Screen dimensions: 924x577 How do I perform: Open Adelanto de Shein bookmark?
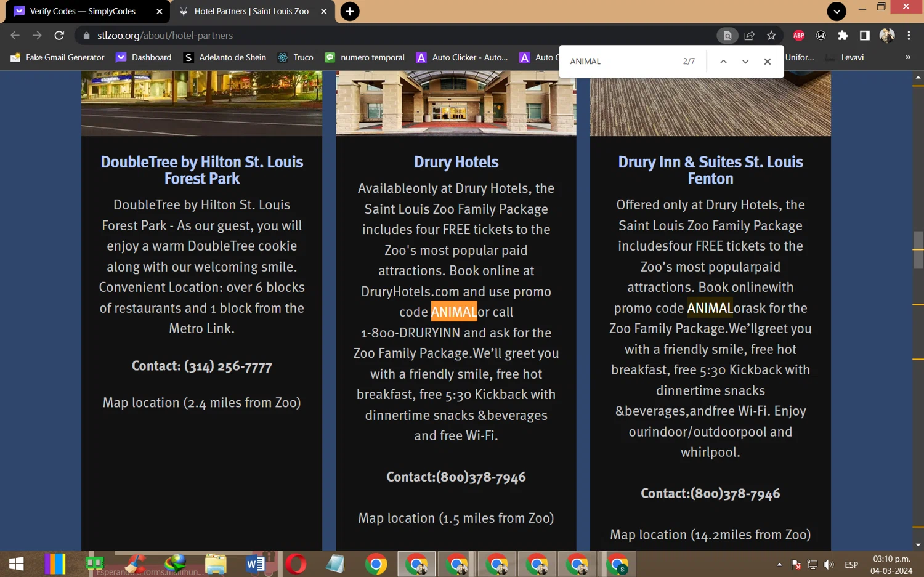pyautogui.click(x=225, y=57)
